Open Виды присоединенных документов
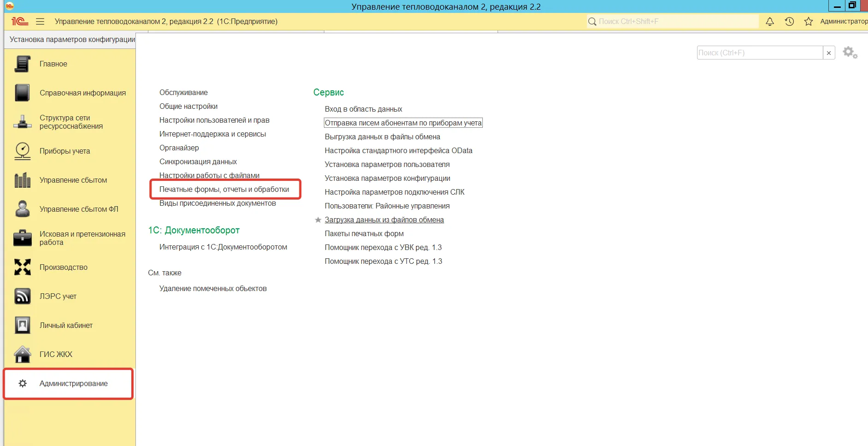 tap(217, 203)
